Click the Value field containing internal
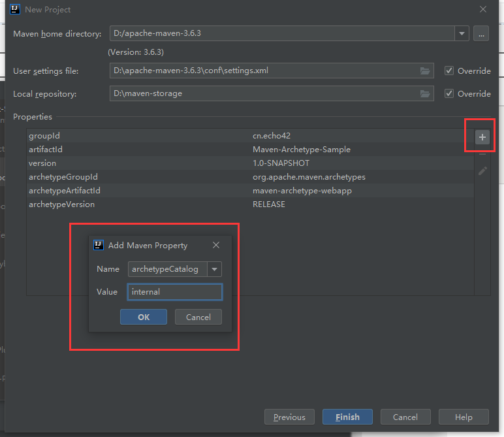The width and height of the screenshot is (504, 437). [174, 292]
